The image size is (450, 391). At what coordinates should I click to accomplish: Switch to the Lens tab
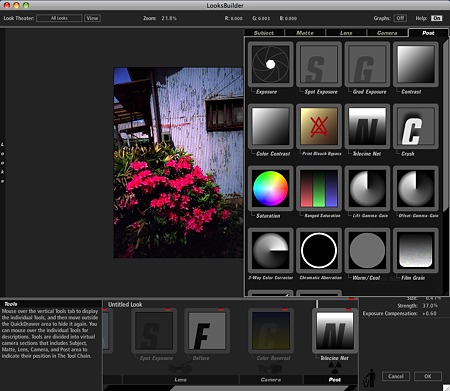(346, 33)
